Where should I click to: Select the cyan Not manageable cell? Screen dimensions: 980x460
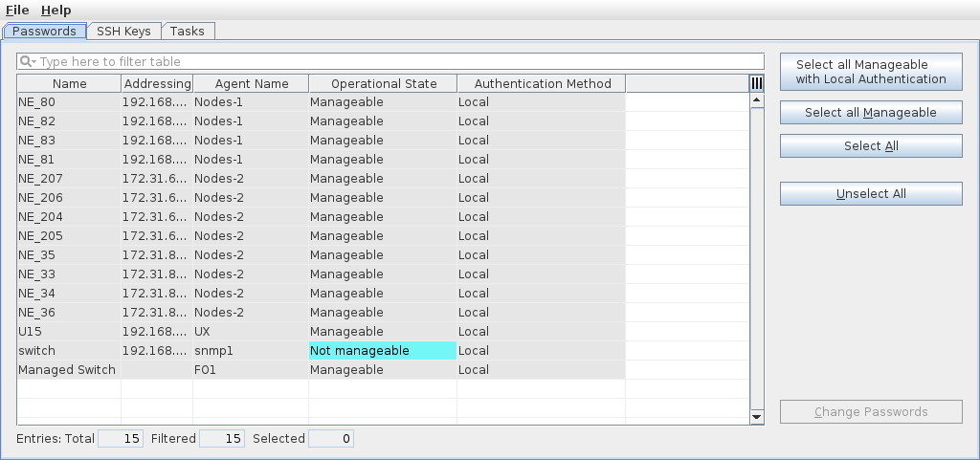coord(383,351)
